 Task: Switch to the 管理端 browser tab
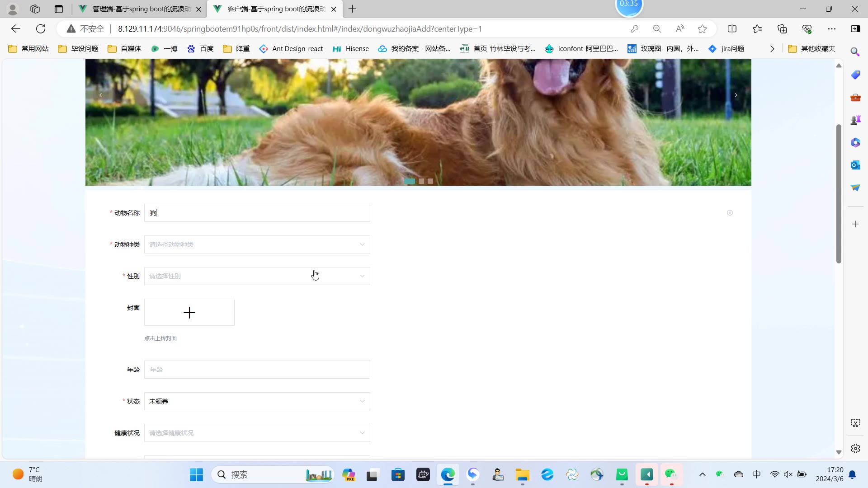tap(139, 9)
